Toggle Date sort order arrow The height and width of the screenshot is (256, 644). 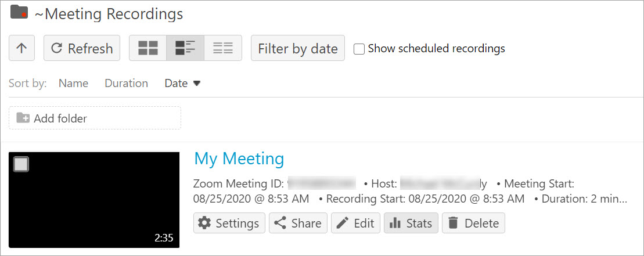pyautogui.click(x=196, y=83)
